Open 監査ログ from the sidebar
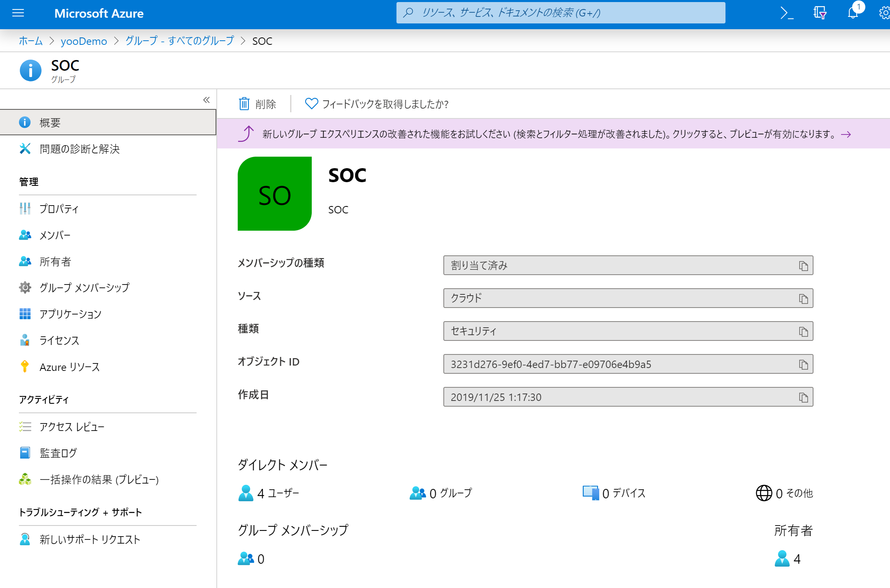The height and width of the screenshot is (588, 890). pyautogui.click(x=58, y=453)
